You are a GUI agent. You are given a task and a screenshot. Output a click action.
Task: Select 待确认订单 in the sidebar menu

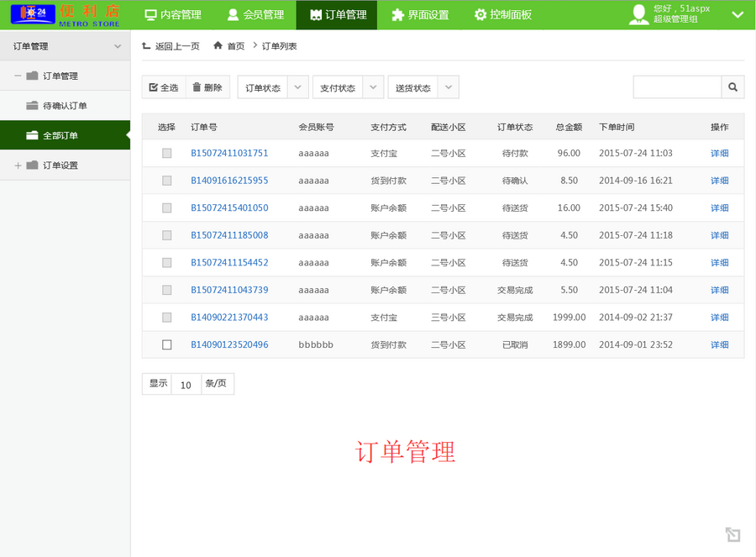[65, 106]
